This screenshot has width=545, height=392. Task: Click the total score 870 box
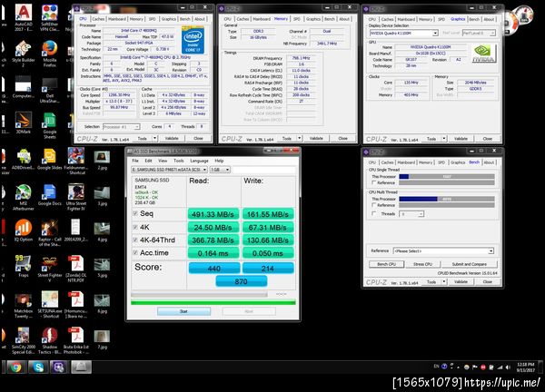(242, 281)
